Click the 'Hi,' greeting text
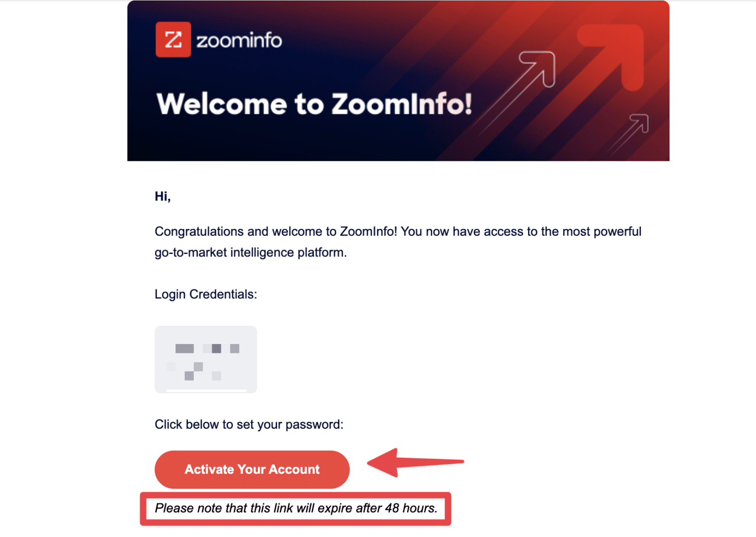 click(x=162, y=196)
